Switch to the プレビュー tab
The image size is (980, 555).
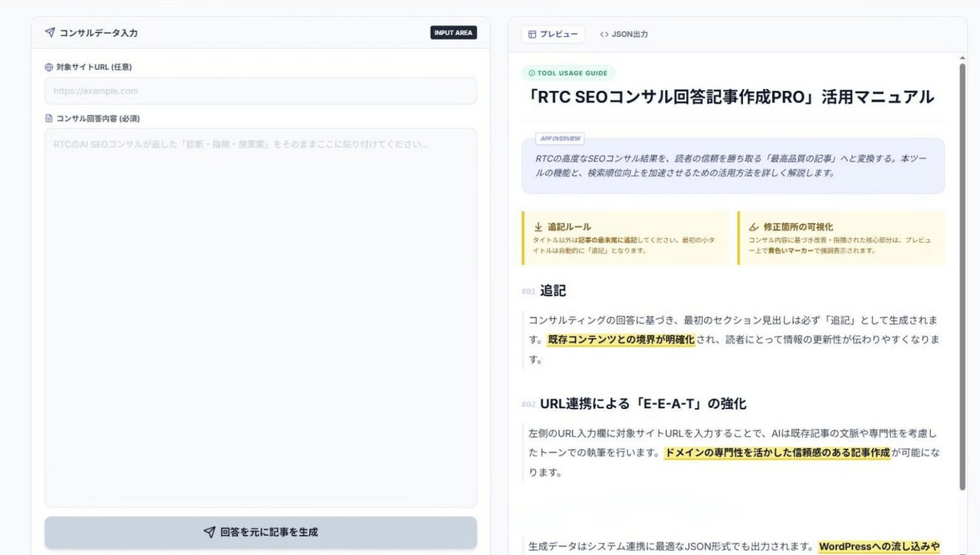click(553, 35)
